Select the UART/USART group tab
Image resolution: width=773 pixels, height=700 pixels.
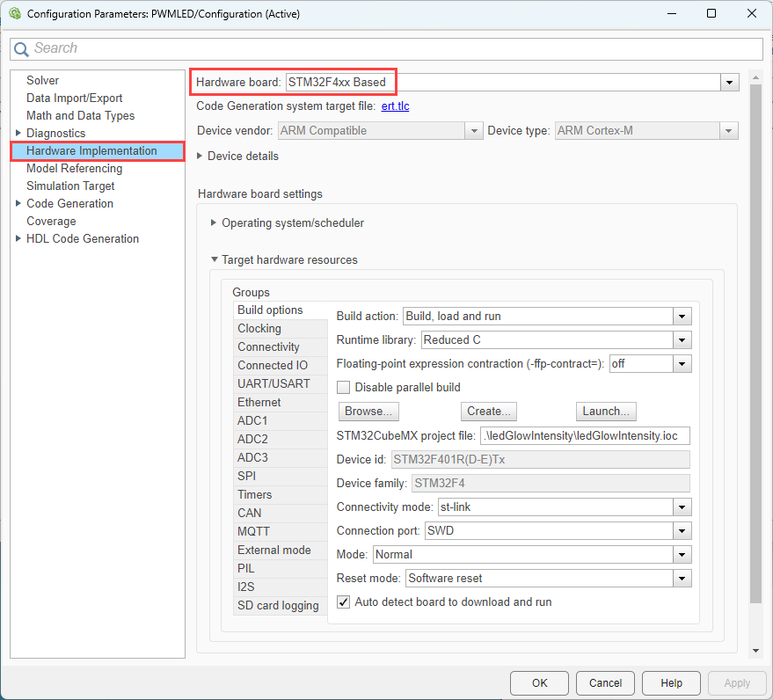273,384
